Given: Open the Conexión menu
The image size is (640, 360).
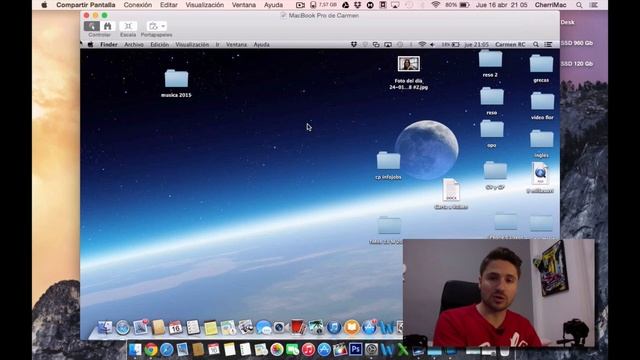Looking at the screenshot, I should [x=138, y=5].
